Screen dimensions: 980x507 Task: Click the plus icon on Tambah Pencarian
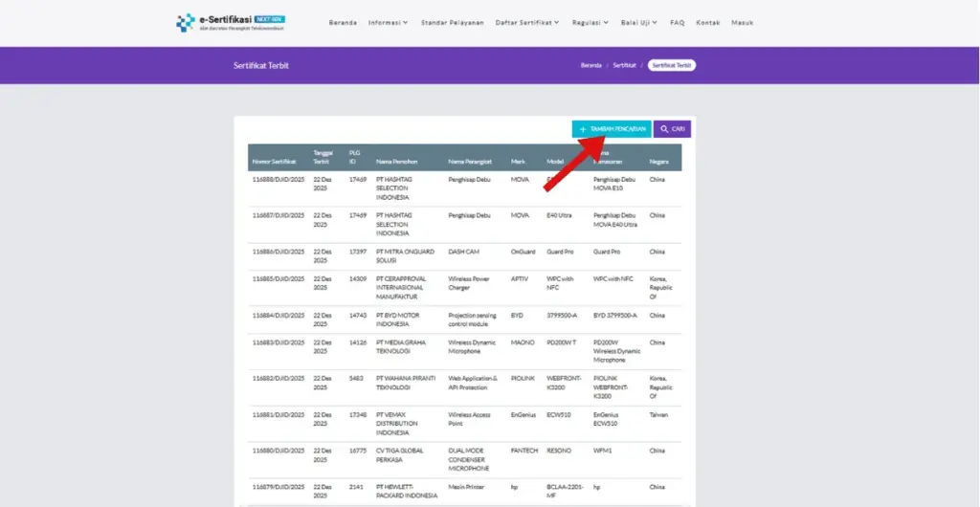[583, 128]
